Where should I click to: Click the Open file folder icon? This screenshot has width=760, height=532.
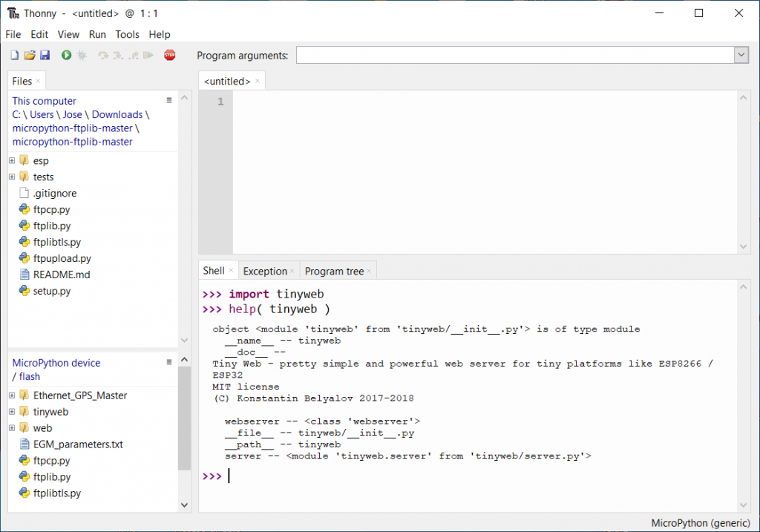[30, 55]
